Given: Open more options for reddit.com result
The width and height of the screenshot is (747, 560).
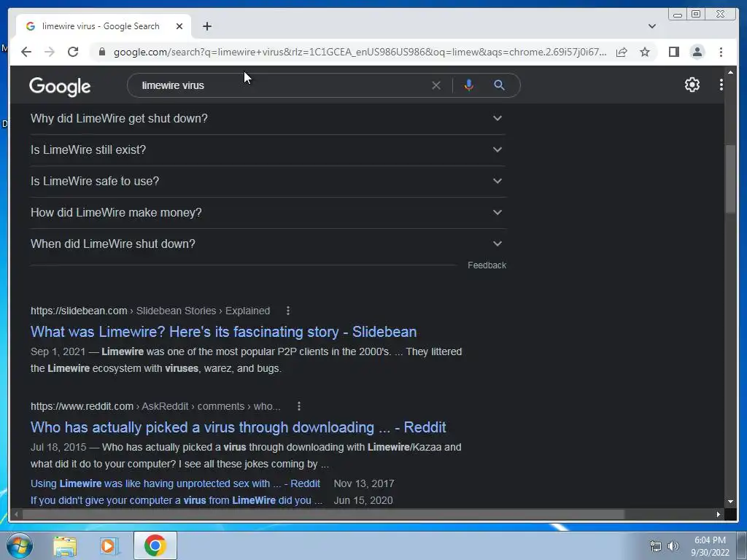Looking at the screenshot, I should (x=298, y=406).
